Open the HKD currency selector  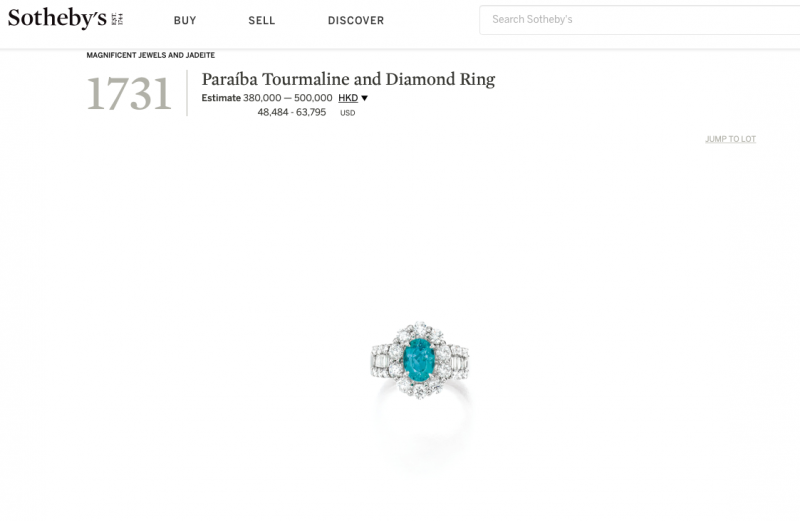[348, 98]
